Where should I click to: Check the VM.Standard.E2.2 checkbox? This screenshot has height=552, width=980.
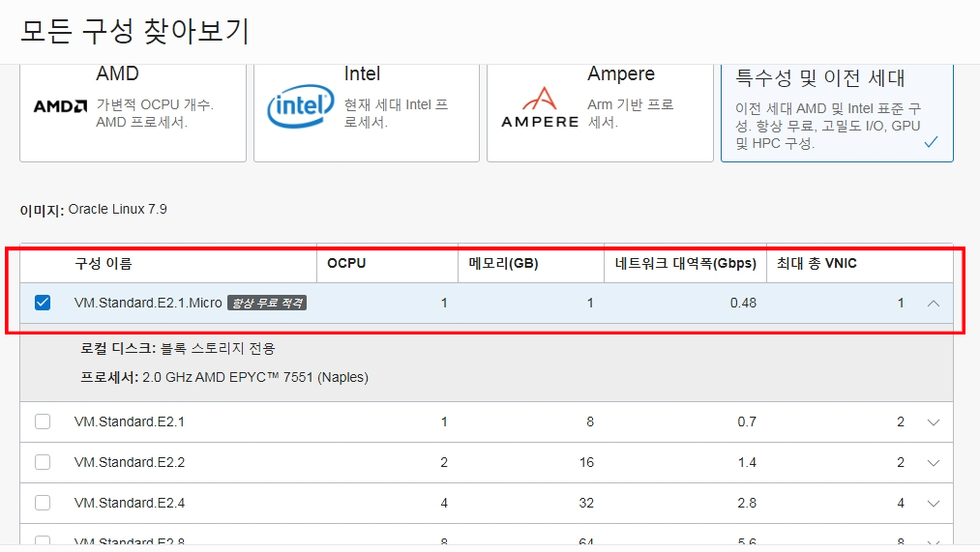[43, 462]
